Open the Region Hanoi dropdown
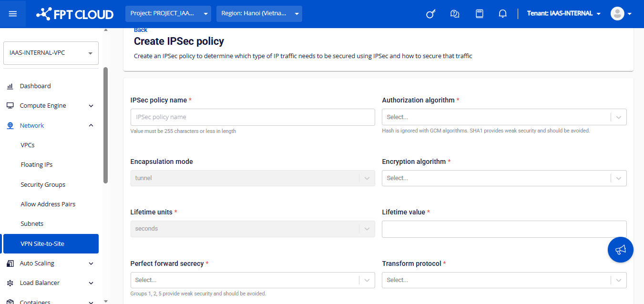The width and height of the screenshot is (644, 304). (x=259, y=14)
